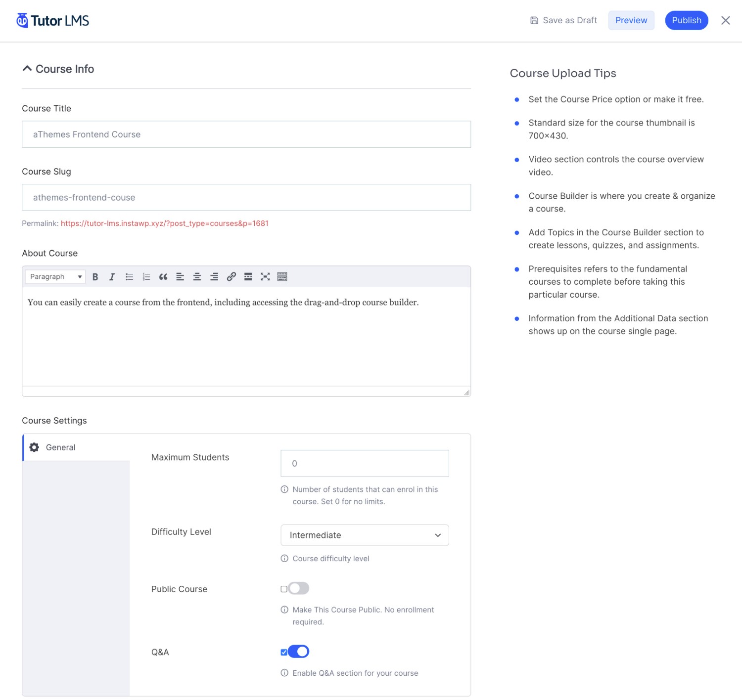Enable the Public Course toggle switch
The width and height of the screenshot is (742, 700).
[299, 588]
